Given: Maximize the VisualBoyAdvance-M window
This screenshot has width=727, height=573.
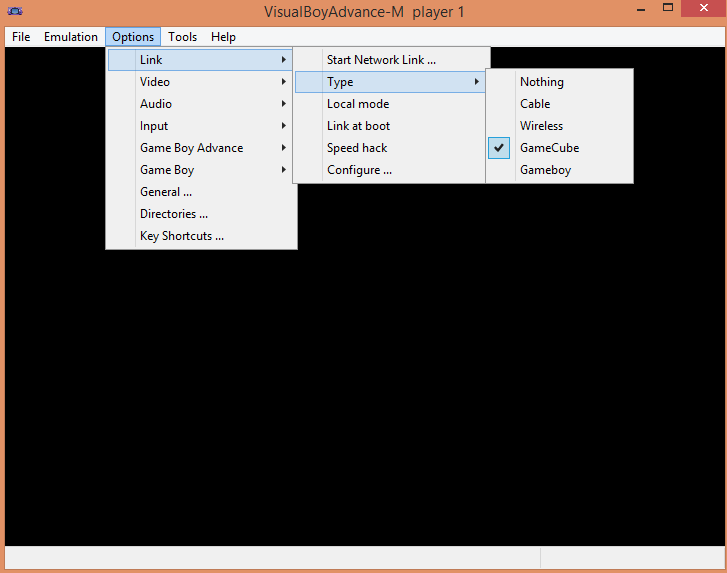Looking at the screenshot, I should (668, 8).
